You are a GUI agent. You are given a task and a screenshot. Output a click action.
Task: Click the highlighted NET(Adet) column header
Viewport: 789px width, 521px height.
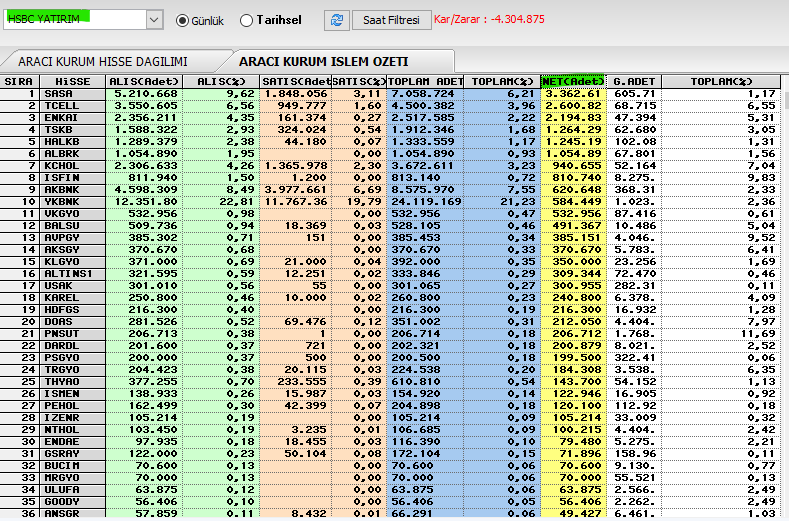pyautogui.click(x=573, y=82)
